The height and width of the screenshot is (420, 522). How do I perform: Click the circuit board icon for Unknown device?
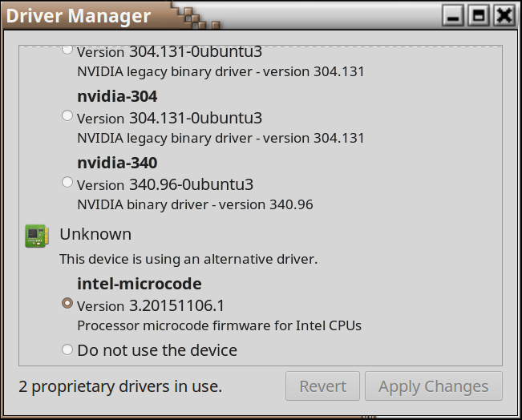point(36,235)
